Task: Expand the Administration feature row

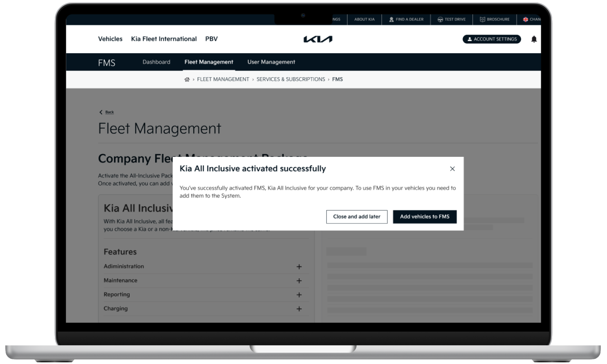Action: coord(299,267)
